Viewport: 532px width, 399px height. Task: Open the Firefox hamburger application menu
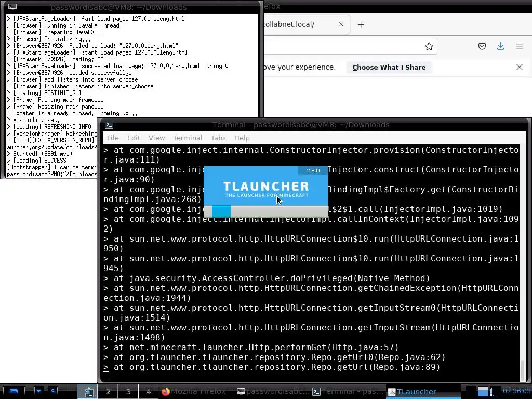(x=520, y=46)
